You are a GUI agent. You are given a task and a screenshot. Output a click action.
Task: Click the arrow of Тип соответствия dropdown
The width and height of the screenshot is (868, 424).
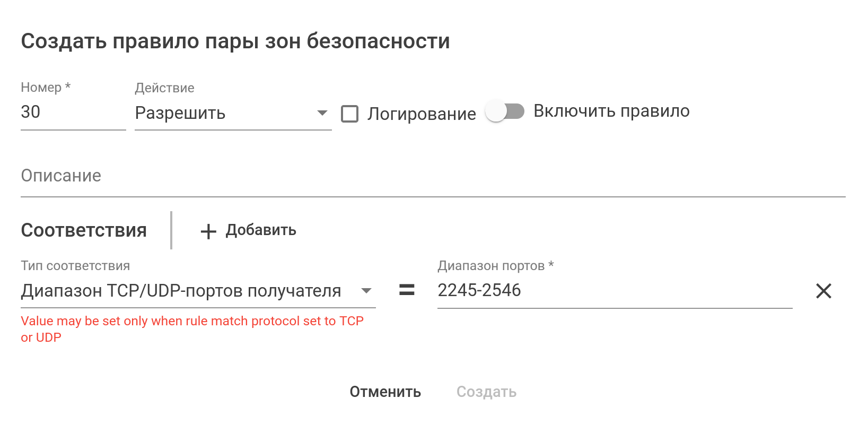(366, 291)
